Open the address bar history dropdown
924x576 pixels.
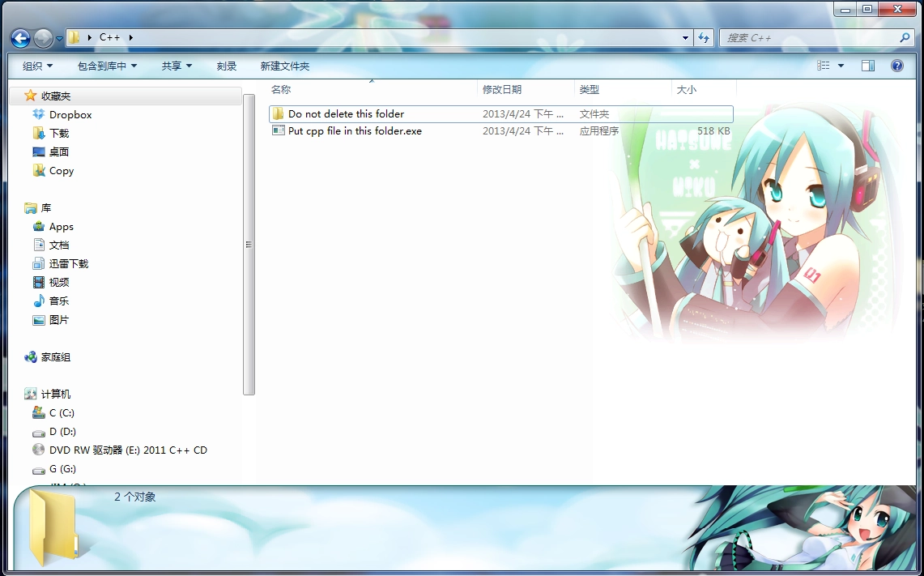pyautogui.click(x=685, y=38)
